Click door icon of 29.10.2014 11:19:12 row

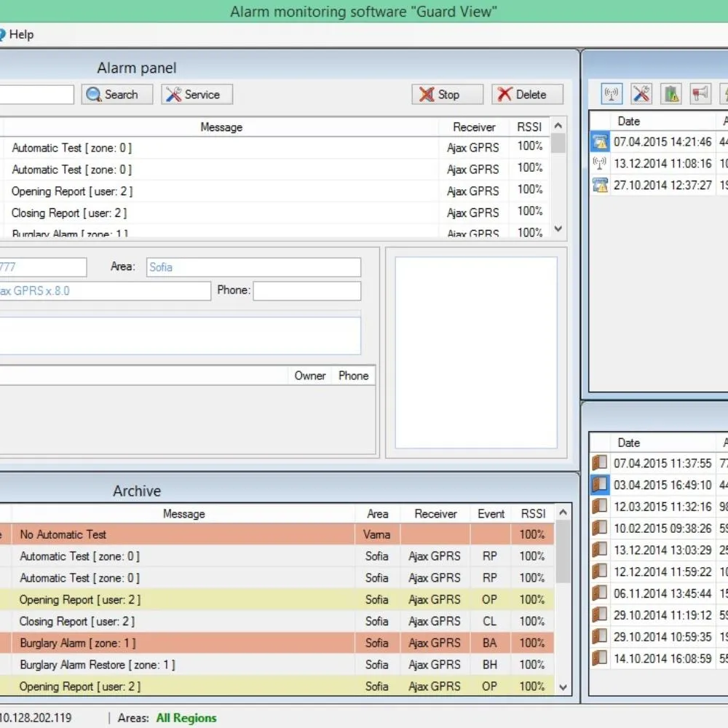(600, 614)
